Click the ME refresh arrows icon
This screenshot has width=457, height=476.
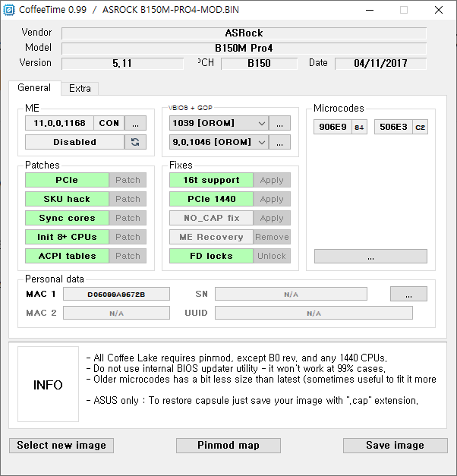(135, 142)
